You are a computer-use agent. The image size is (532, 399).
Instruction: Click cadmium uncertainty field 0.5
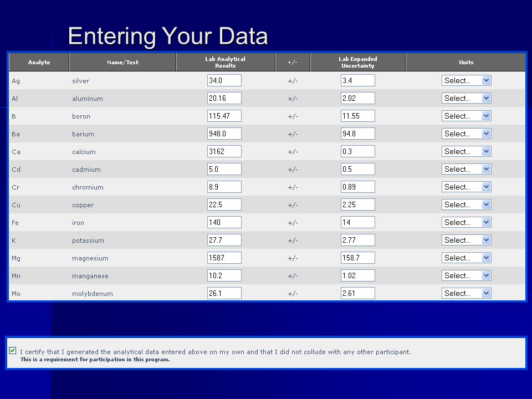(x=358, y=169)
